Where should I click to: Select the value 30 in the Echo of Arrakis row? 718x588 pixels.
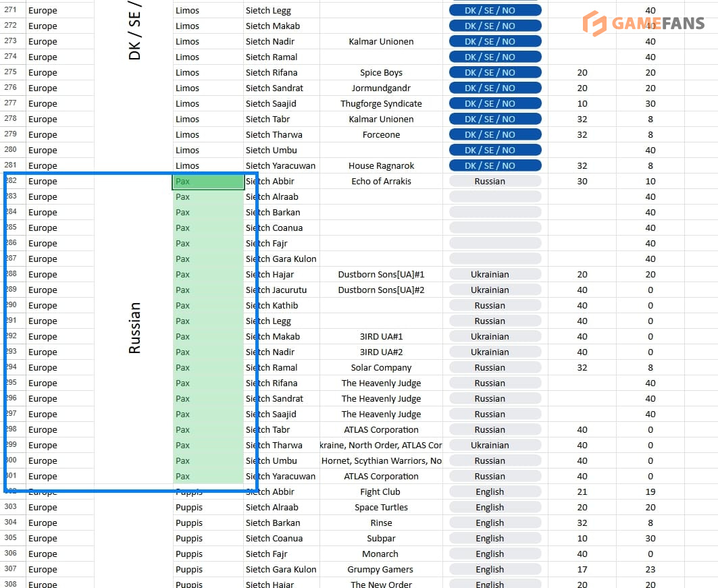[582, 181]
